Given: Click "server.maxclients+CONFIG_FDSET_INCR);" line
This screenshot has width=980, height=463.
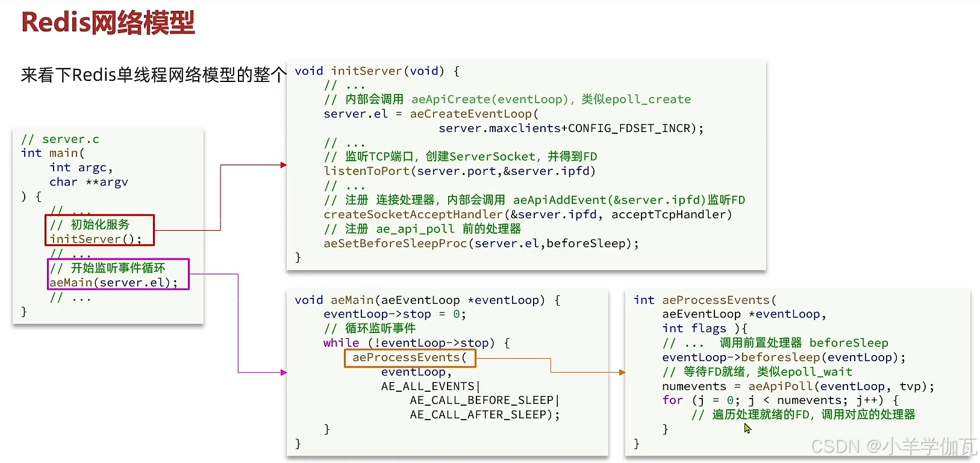Looking at the screenshot, I should pyautogui.click(x=571, y=128).
